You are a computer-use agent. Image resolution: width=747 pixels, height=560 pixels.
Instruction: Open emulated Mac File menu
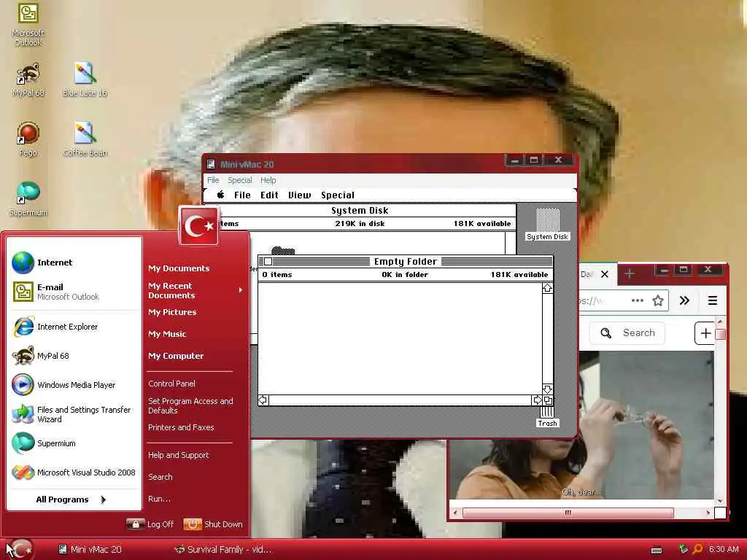[242, 195]
